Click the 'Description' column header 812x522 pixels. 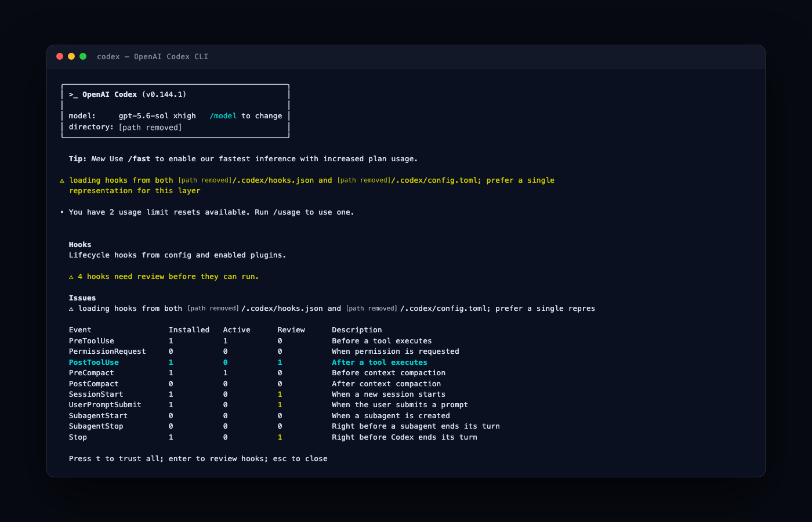[x=357, y=330]
